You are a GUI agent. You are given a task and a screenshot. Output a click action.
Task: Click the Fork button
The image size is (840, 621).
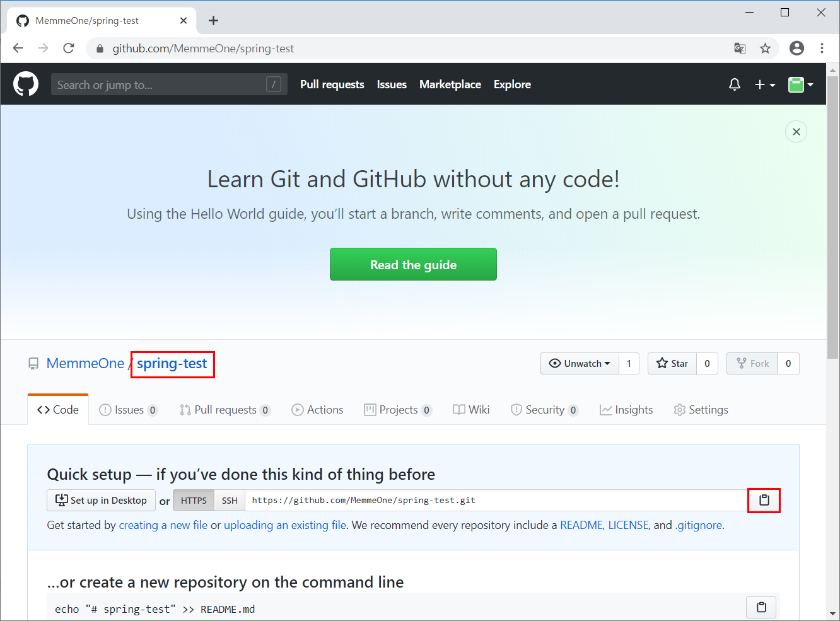click(x=752, y=363)
